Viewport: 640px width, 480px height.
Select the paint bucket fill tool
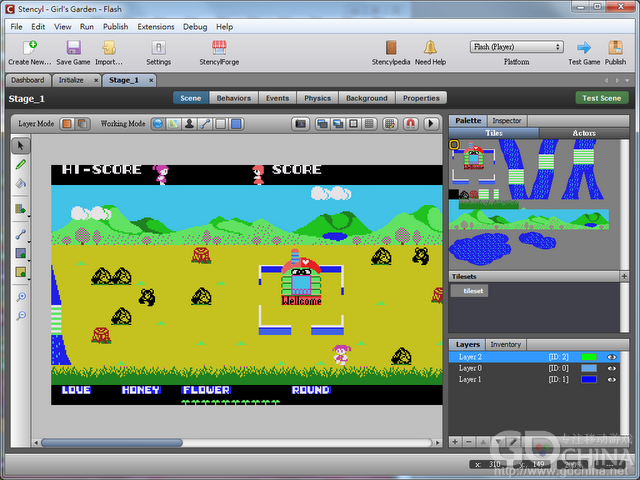click(x=20, y=184)
